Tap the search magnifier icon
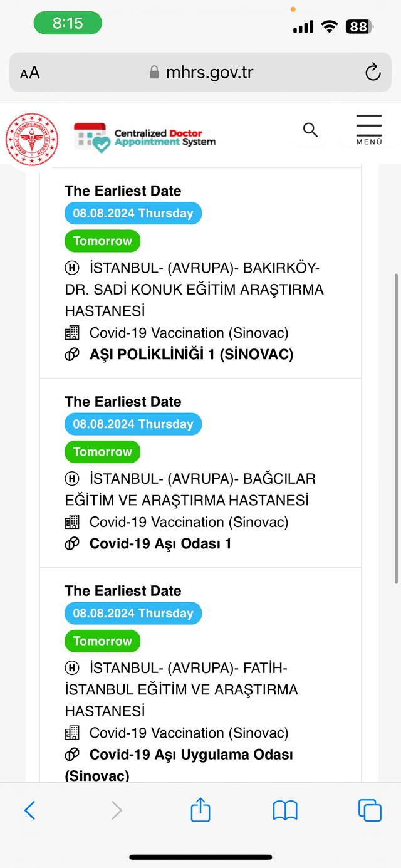Screen dimensions: 401x868 (x=310, y=130)
